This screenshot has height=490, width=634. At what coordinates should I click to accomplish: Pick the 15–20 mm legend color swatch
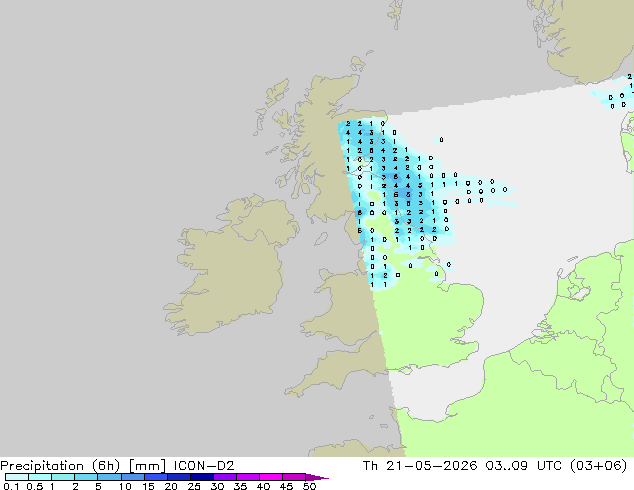pos(155,477)
